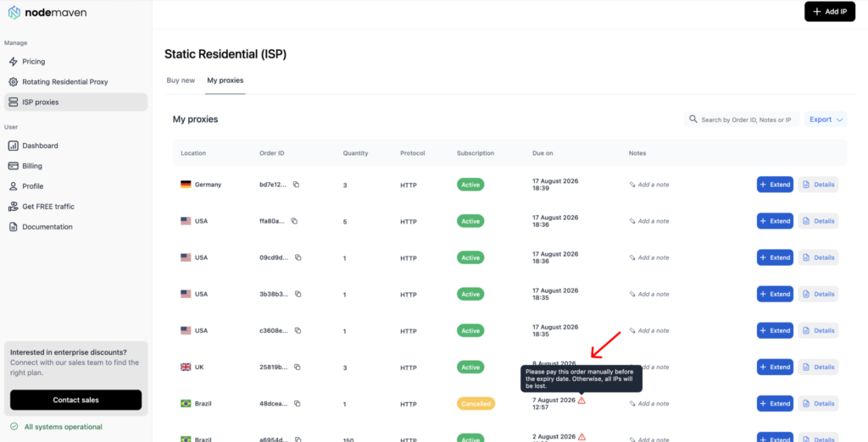The height and width of the screenshot is (442, 868).
Task: View Details of order 3b38b3
Action: tap(818, 295)
